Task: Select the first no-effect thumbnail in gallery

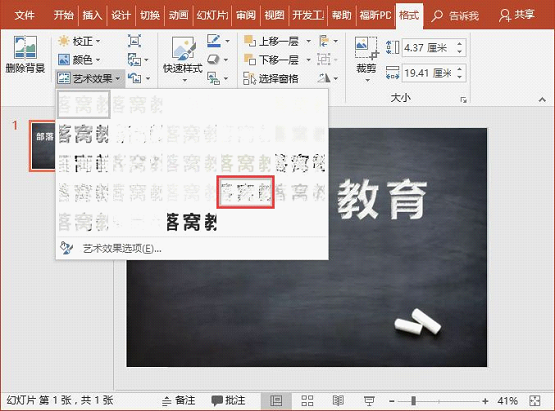Action: tap(84, 104)
